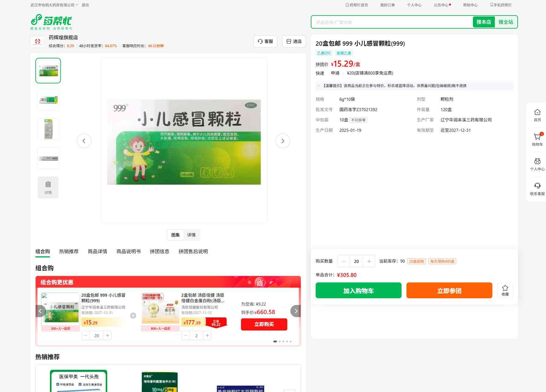546x392 pixels.
Task: Switch search scope to 搜全站
Action: 505,22
